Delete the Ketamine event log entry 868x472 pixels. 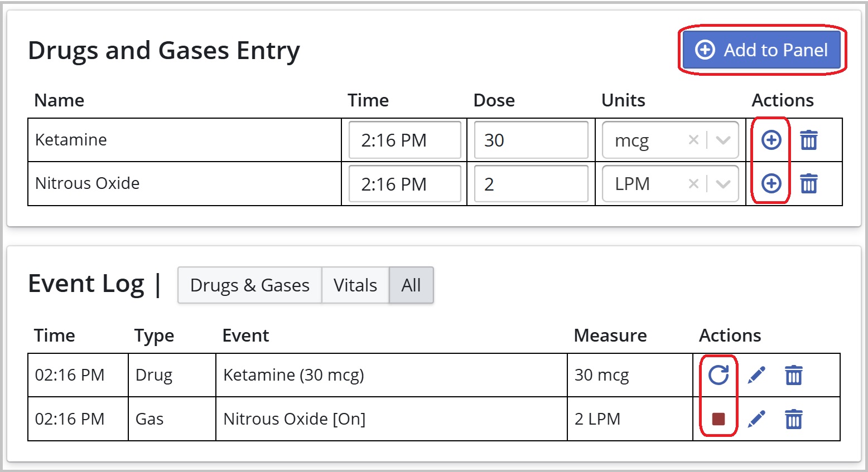coord(794,375)
